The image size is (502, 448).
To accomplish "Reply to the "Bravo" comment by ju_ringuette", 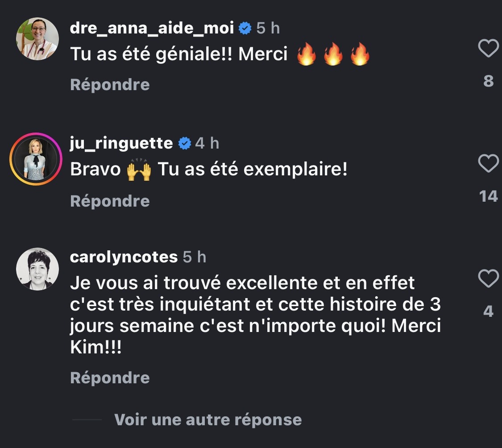I will pyautogui.click(x=110, y=201).
